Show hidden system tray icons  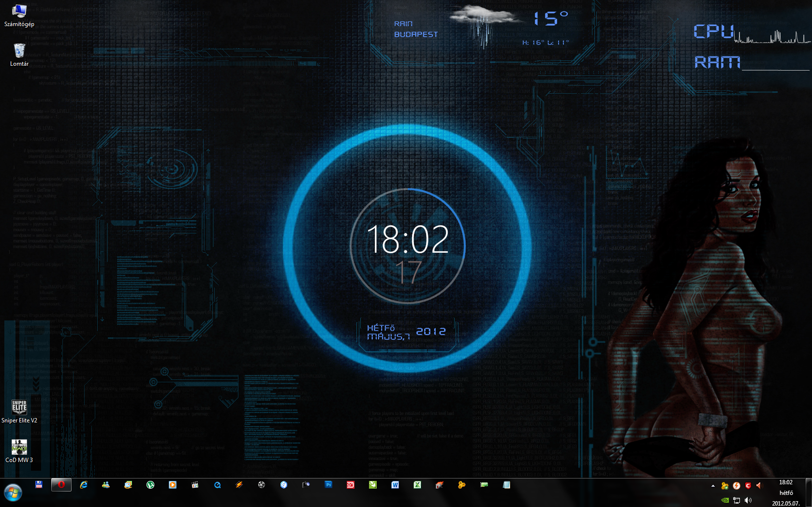pos(713,486)
